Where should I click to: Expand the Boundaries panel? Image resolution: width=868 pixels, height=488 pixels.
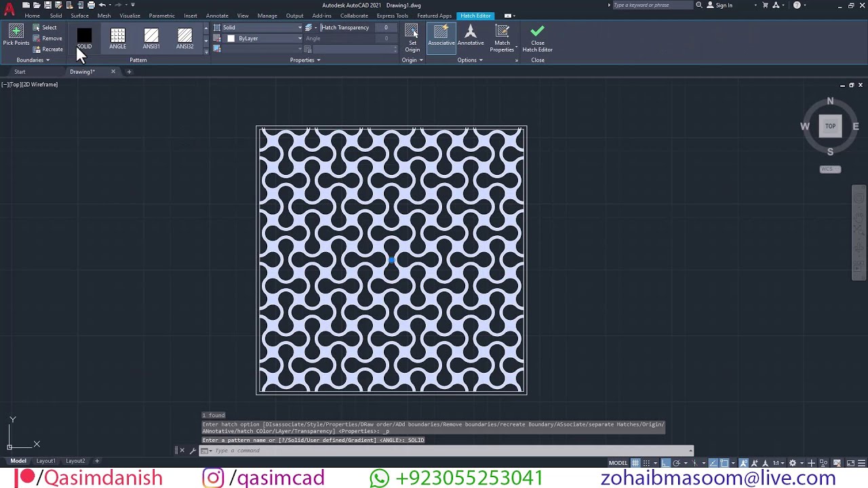pyautogui.click(x=33, y=60)
